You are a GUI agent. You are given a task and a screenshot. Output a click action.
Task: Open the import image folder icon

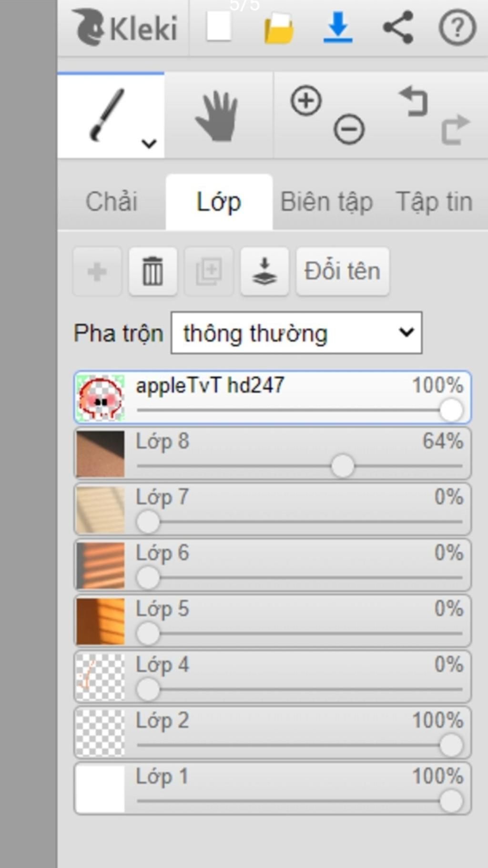pyautogui.click(x=279, y=29)
